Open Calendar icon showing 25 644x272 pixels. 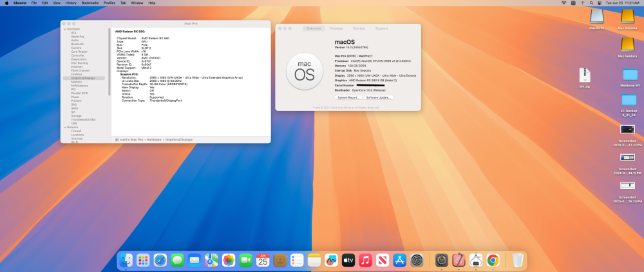pyautogui.click(x=263, y=260)
